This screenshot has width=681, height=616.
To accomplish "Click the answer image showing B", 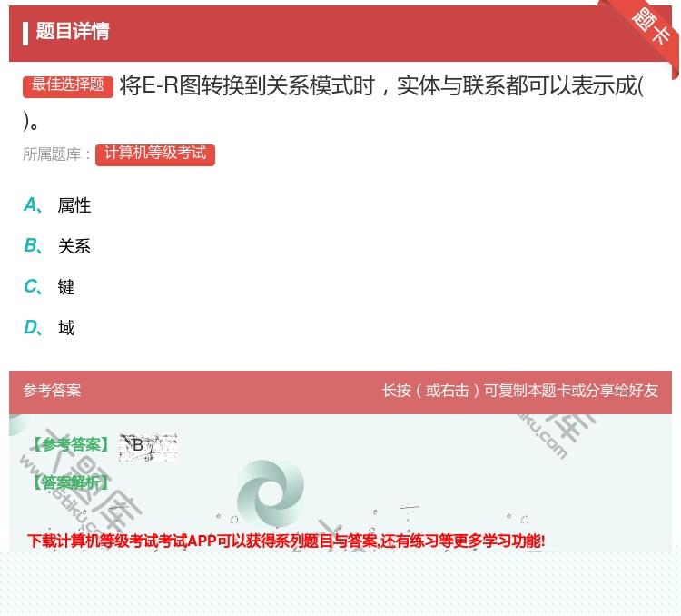I will tap(148, 447).
